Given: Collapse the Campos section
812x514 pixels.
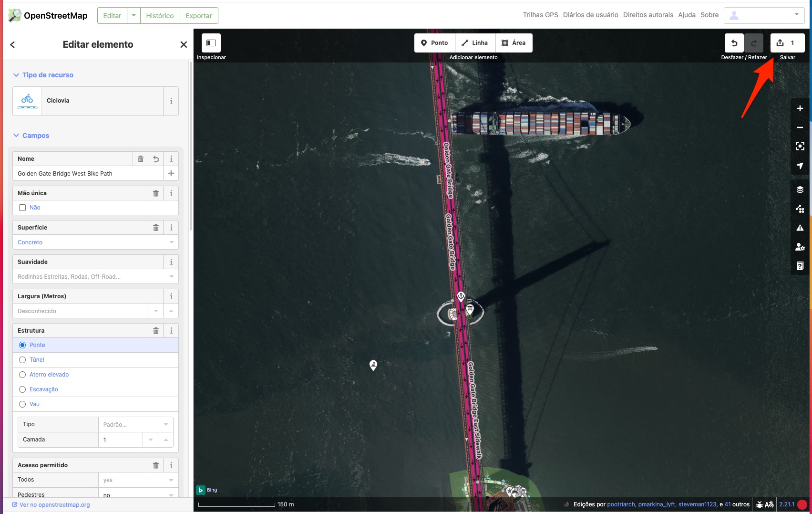Looking at the screenshot, I should [x=31, y=136].
